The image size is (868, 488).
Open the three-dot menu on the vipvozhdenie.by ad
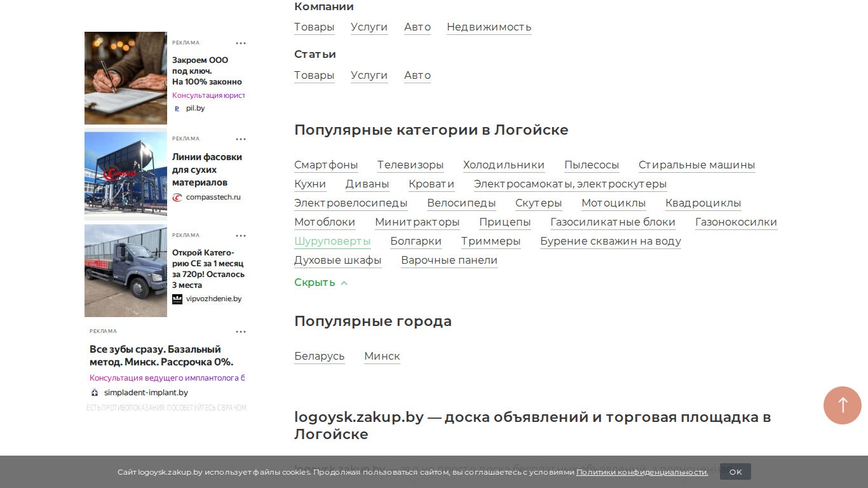(241, 236)
